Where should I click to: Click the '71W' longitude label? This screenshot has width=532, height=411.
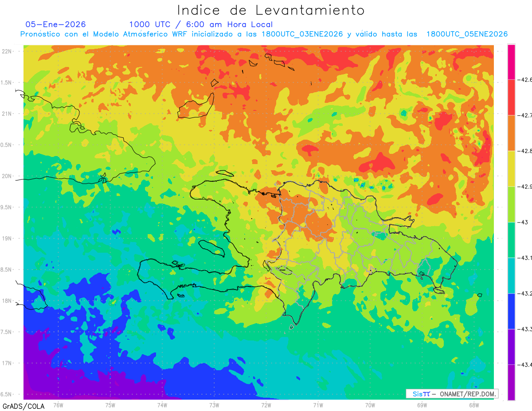click(318, 405)
